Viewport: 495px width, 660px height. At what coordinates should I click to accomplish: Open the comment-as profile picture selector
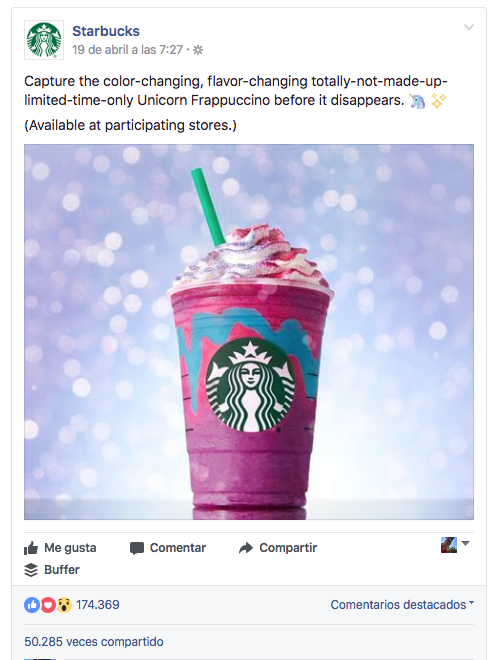point(455,545)
